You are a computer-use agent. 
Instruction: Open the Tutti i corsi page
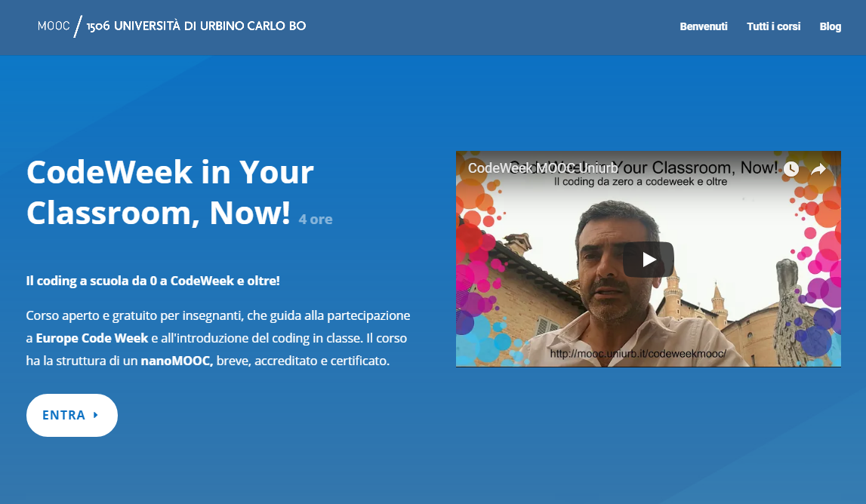click(x=773, y=26)
